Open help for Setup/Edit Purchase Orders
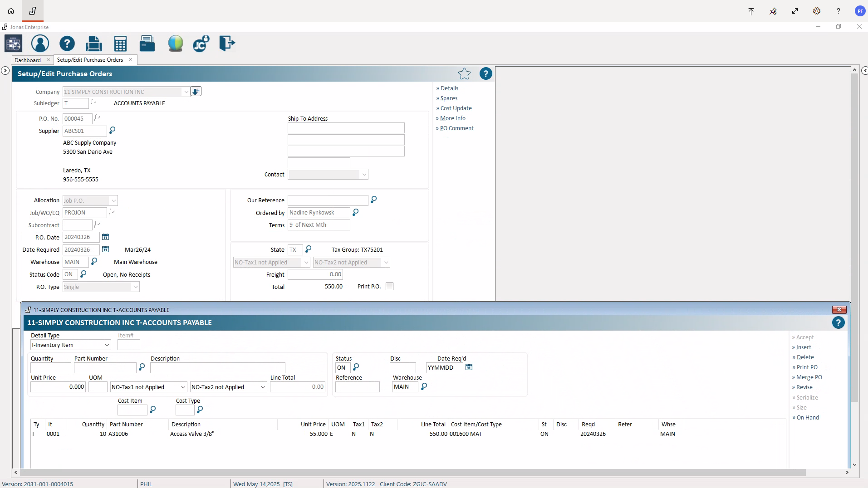The image size is (868, 488). click(485, 73)
